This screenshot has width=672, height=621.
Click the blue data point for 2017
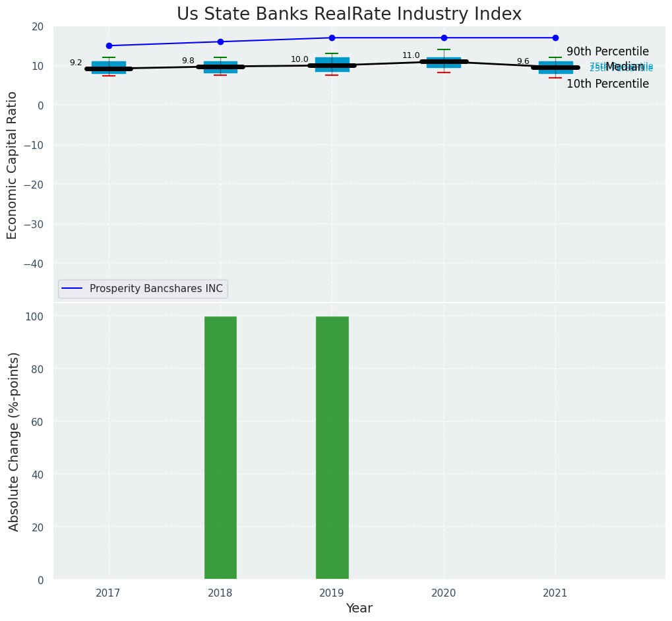point(109,45)
